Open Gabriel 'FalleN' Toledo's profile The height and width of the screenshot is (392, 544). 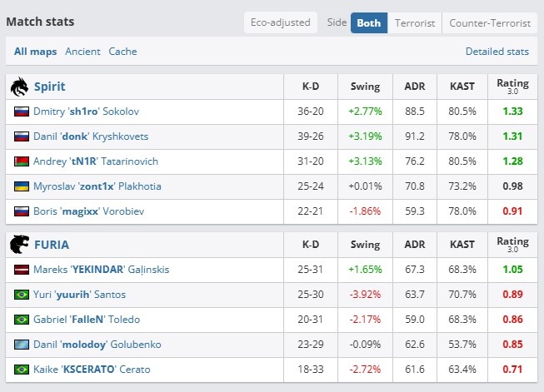[87, 320]
